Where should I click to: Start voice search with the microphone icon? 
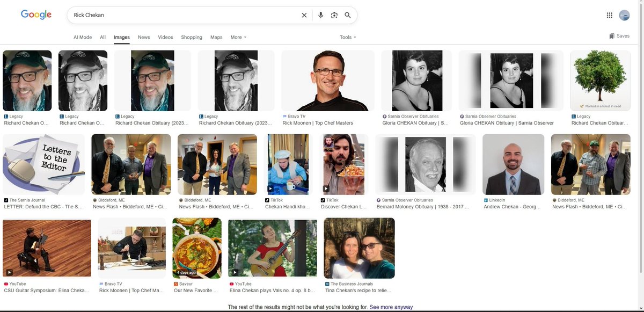click(321, 15)
